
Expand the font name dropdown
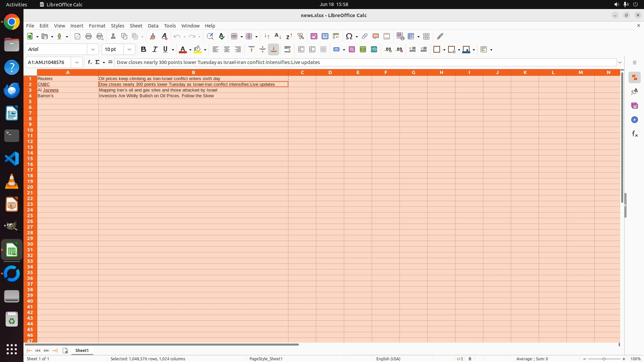(x=93, y=50)
